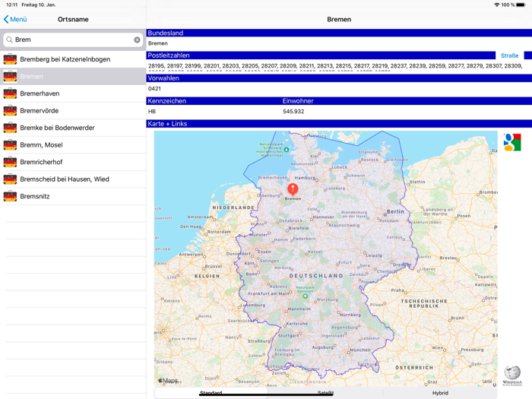Image resolution: width=532 pixels, height=399 pixels.
Task: Tap the search magnifier icon
Action: (x=9, y=40)
